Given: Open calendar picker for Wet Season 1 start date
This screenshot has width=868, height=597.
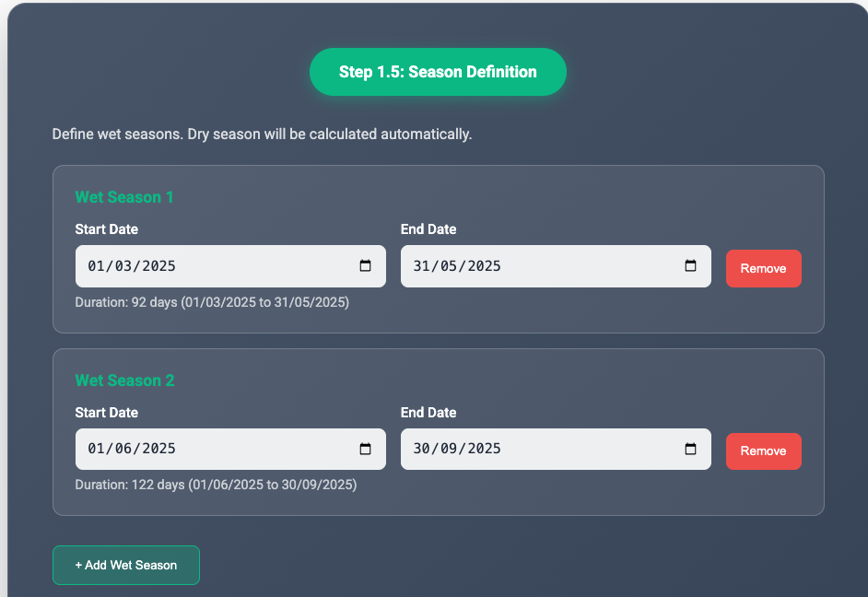Looking at the screenshot, I should pyautogui.click(x=365, y=266).
